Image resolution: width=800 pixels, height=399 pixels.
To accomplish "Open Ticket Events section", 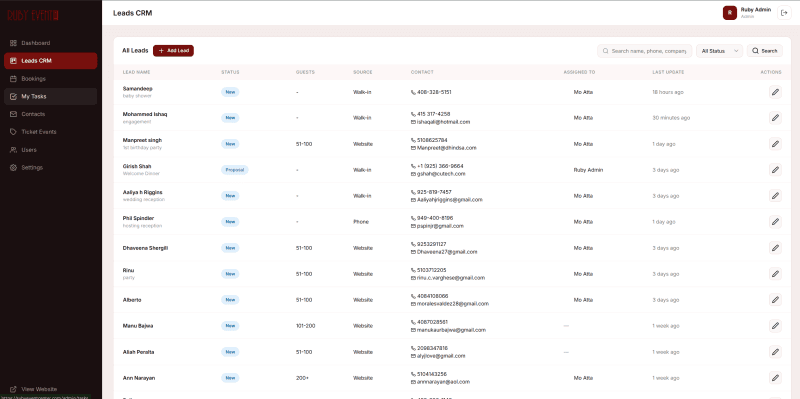I will coord(51,132).
